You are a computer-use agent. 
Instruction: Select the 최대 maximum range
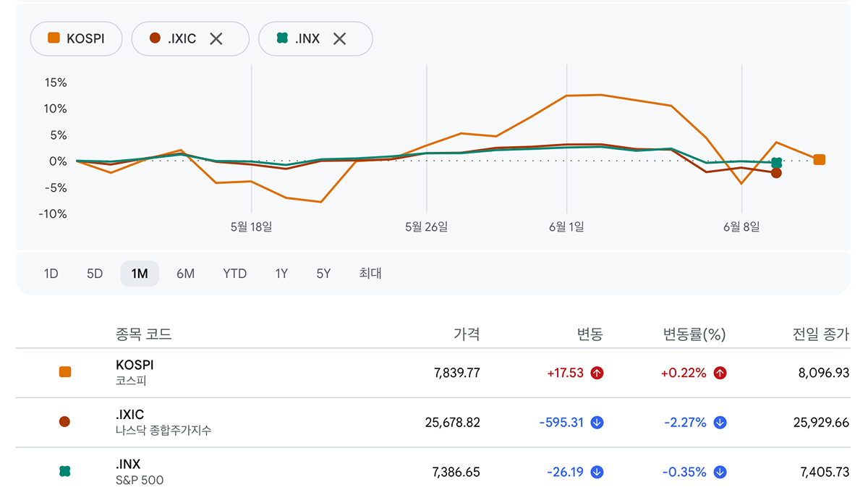coord(370,274)
